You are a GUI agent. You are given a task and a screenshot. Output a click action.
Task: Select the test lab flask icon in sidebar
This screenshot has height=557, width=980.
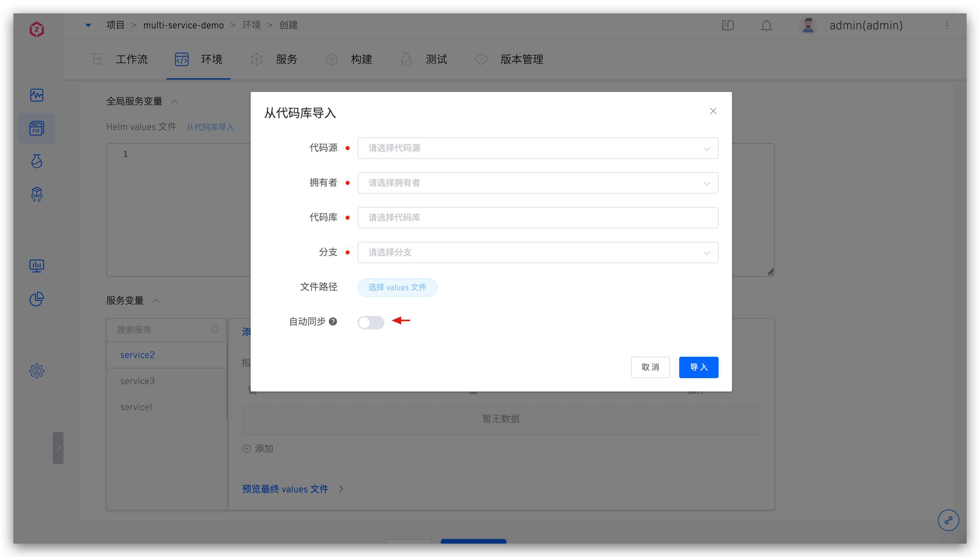pos(36,161)
